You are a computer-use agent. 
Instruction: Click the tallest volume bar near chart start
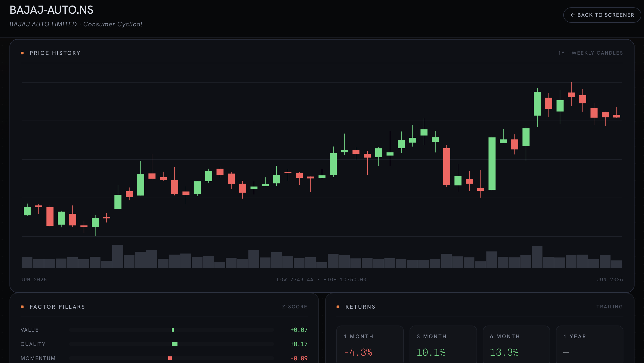click(x=118, y=256)
